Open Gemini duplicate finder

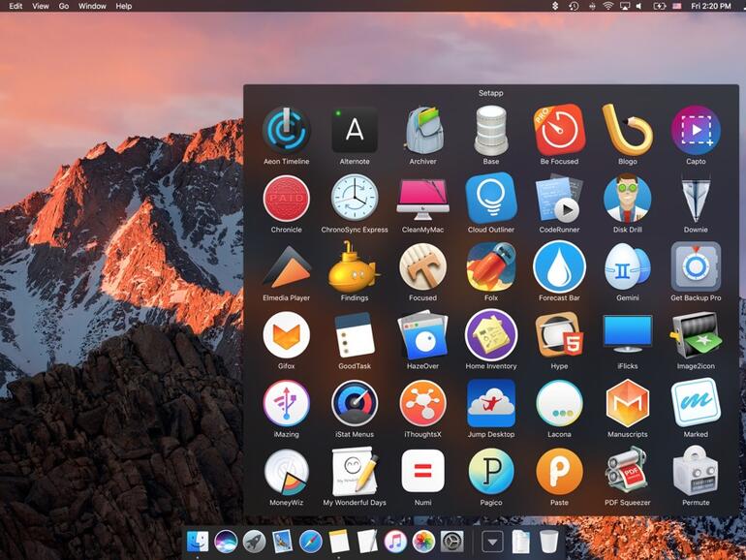click(628, 266)
